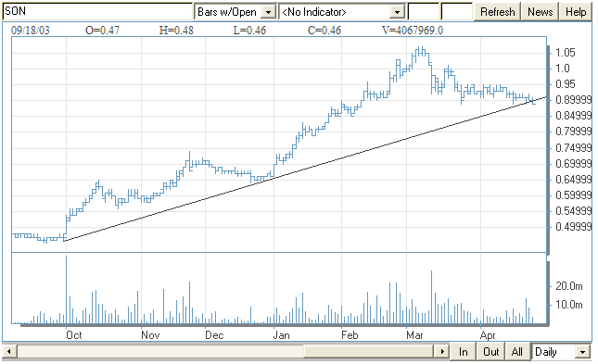Click the first empty parameter box before Refresh
Viewport: 598px width, 364px height.
pos(424,11)
